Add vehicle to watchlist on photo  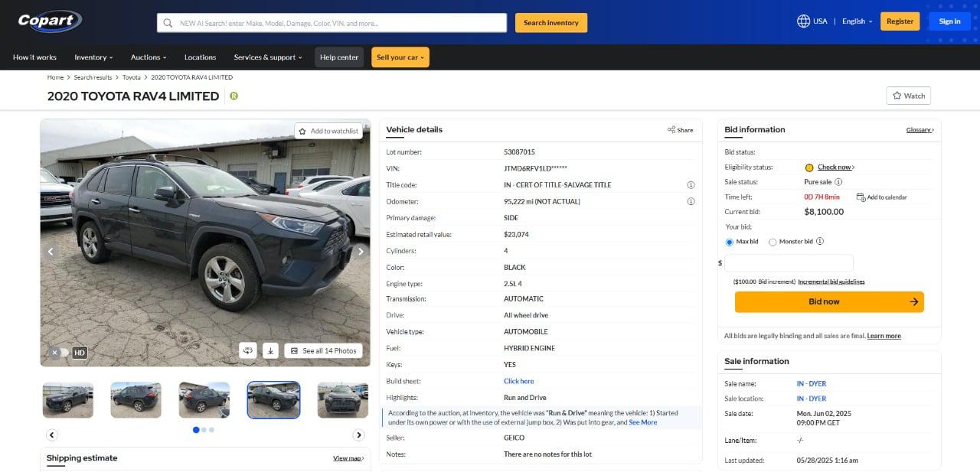click(x=328, y=131)
